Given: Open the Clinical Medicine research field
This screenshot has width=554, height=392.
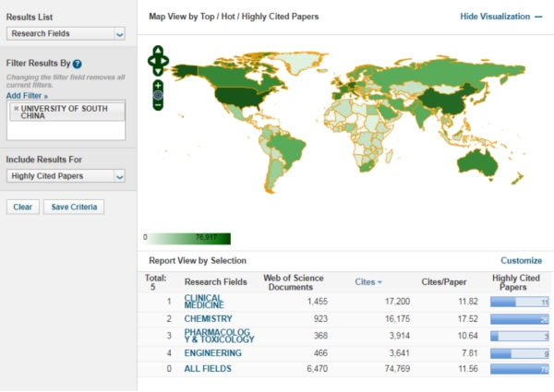Looking at the screenshot, I should 203,302.
